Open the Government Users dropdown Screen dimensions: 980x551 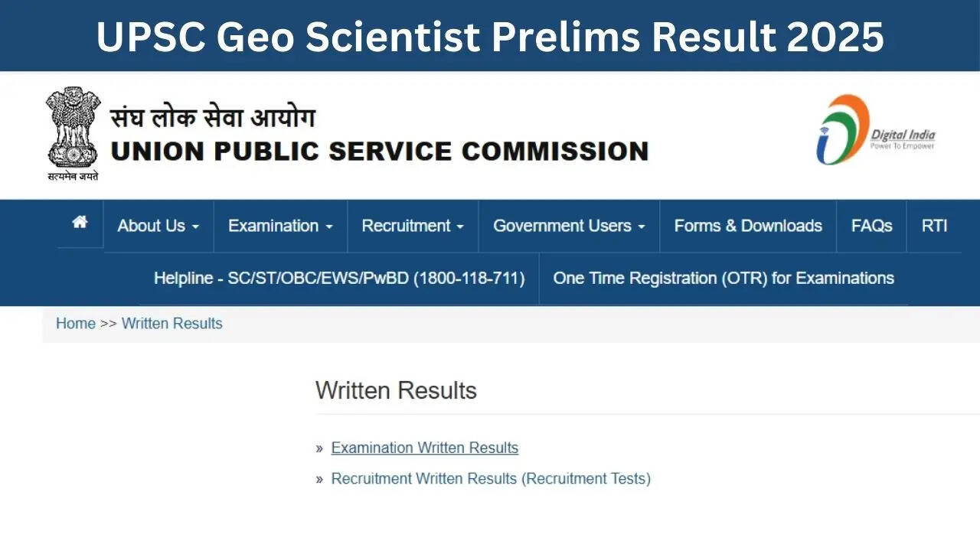[x=569, y=226]
